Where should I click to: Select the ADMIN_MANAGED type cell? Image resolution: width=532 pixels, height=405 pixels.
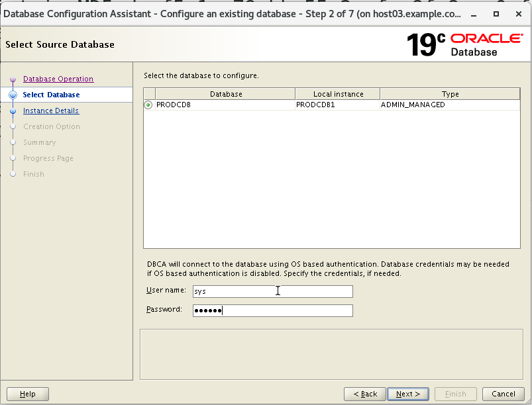click(450, 105)
